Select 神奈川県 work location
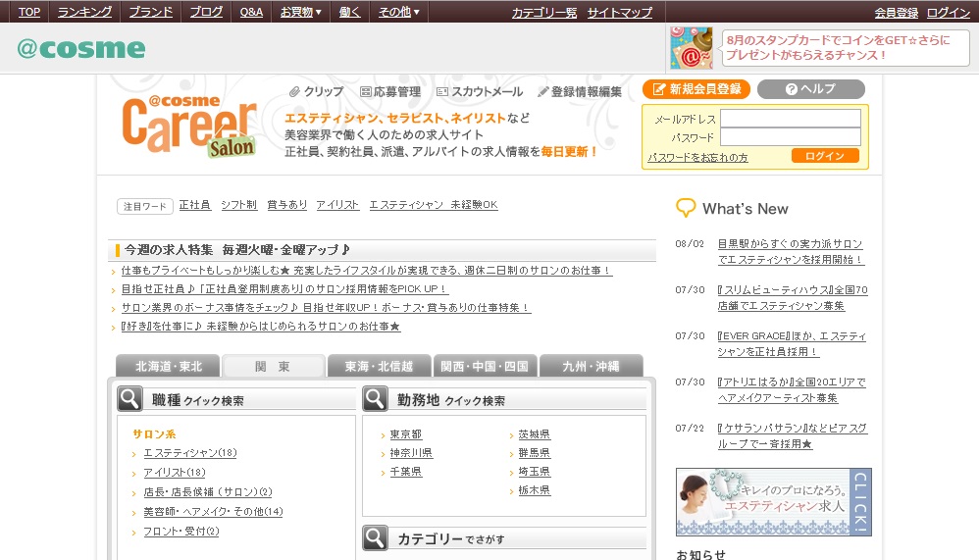The width and height of the screenshot is (979, 560). pyautogui.click(x=411, y=453)
